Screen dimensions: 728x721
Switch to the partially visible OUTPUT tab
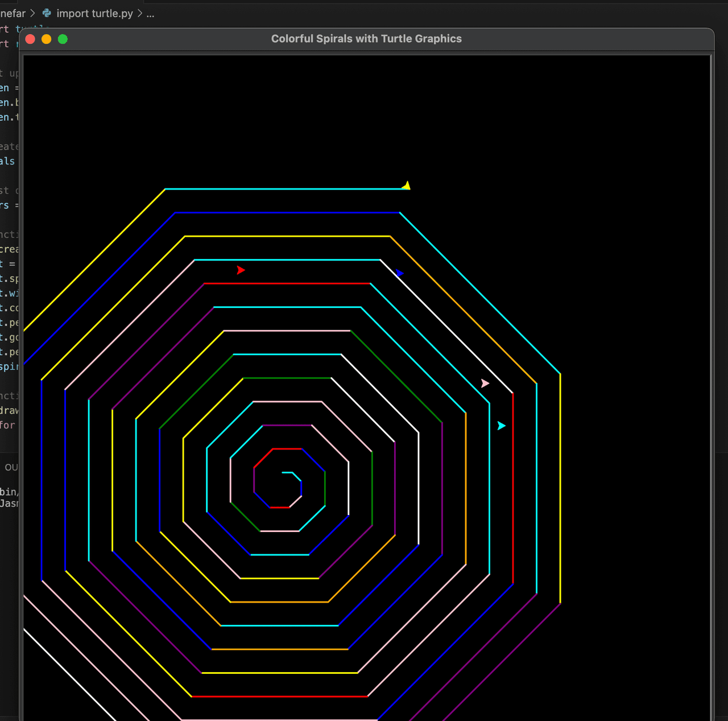tap(11, 467)
